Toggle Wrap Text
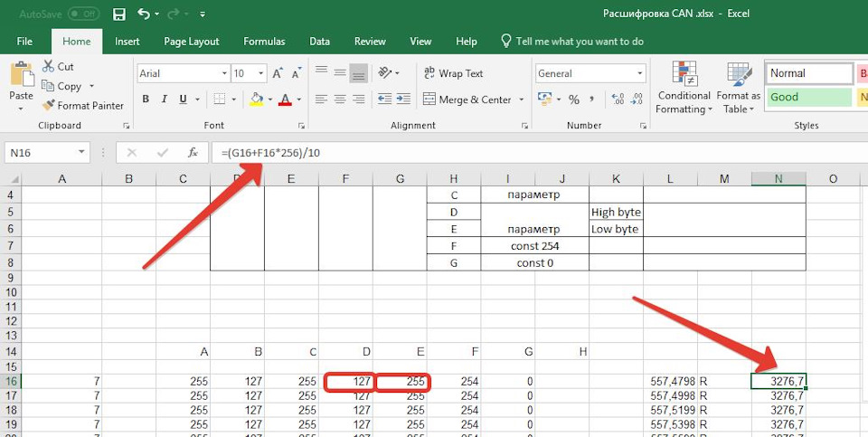The width and height of the screenshot is (868, 437). 453,73
